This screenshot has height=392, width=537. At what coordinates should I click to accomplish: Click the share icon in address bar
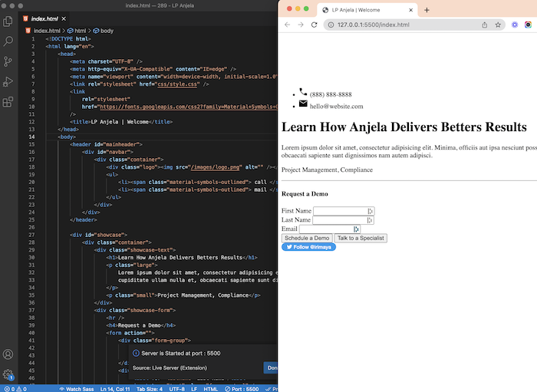[485, 25]
